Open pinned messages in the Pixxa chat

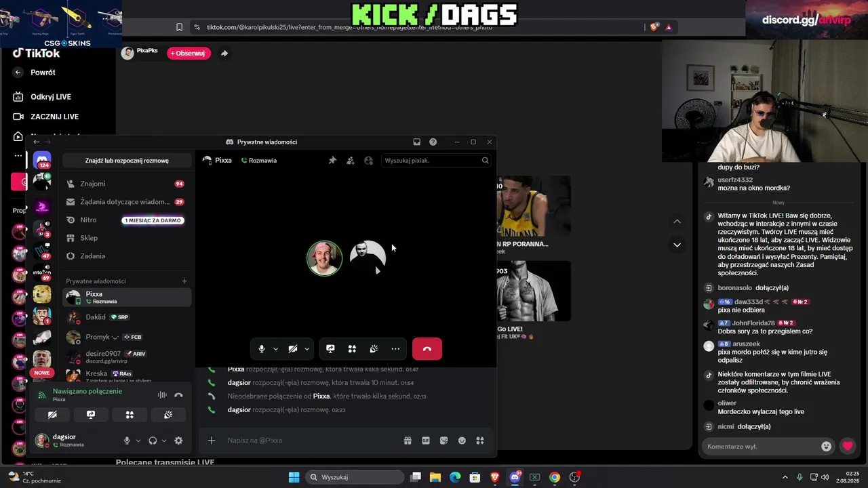tap(332, 161)
